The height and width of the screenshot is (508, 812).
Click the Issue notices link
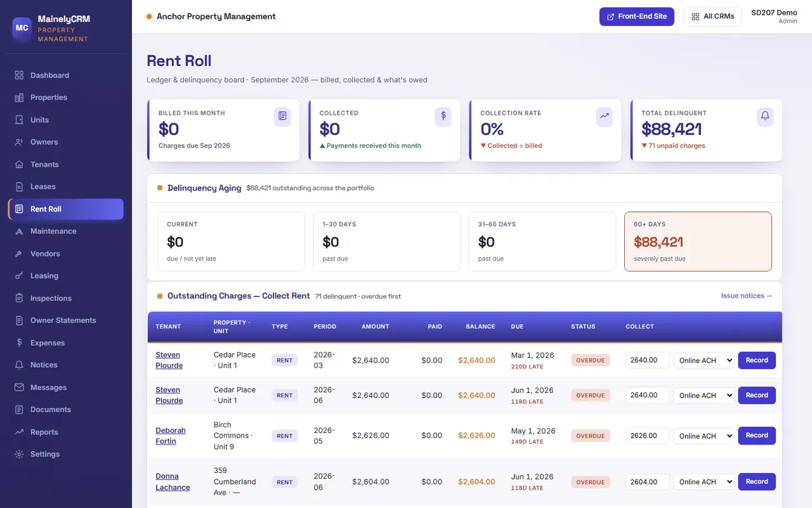tap(747, 296)
